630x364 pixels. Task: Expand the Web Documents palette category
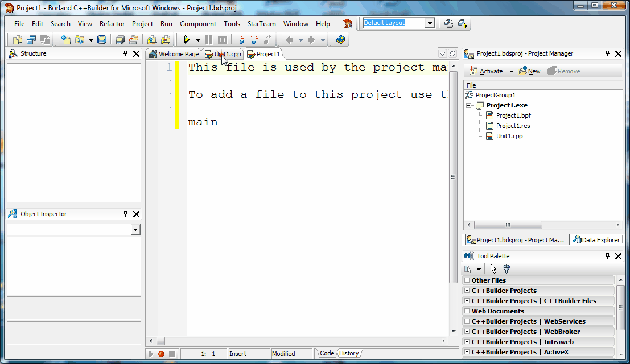(467, 311)
